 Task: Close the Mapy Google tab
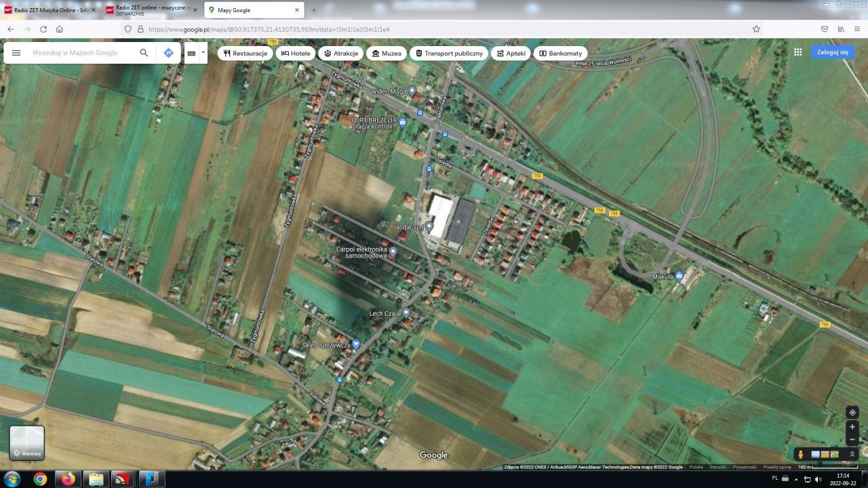tap(297, 10)
